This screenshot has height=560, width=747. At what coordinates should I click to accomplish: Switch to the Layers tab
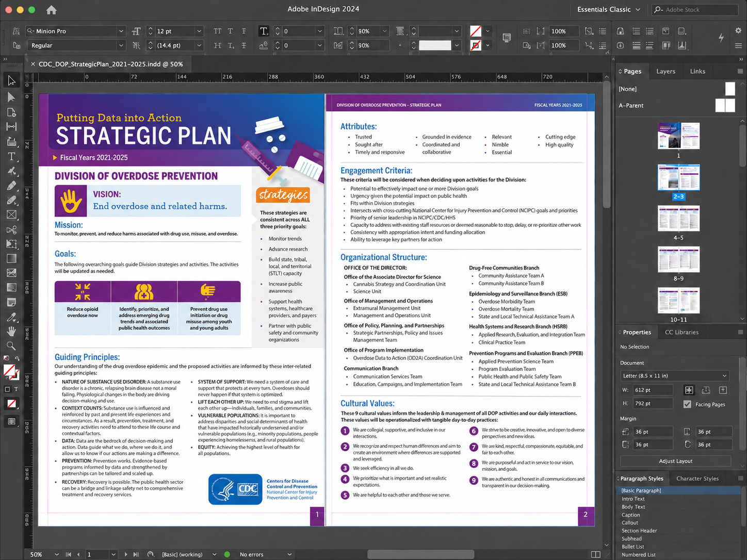tap(665, 71)
